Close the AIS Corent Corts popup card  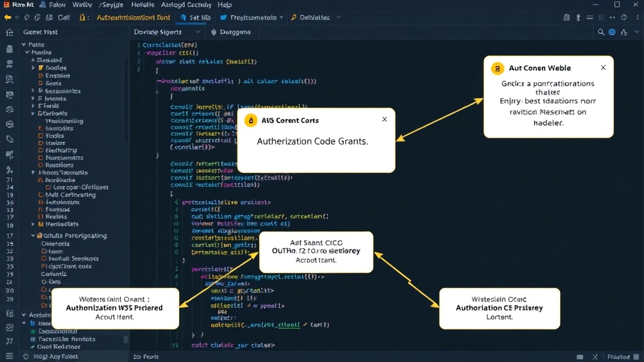coord(384,119)
